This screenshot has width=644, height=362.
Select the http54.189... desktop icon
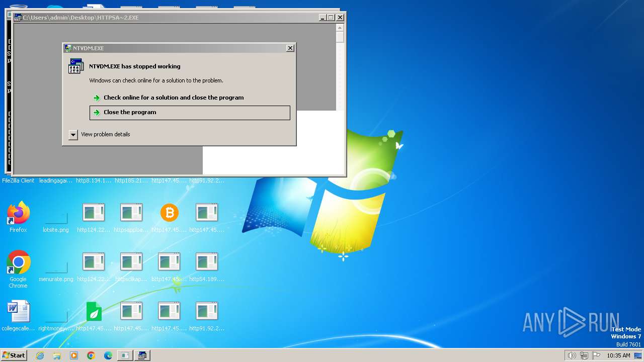[207, 267]
